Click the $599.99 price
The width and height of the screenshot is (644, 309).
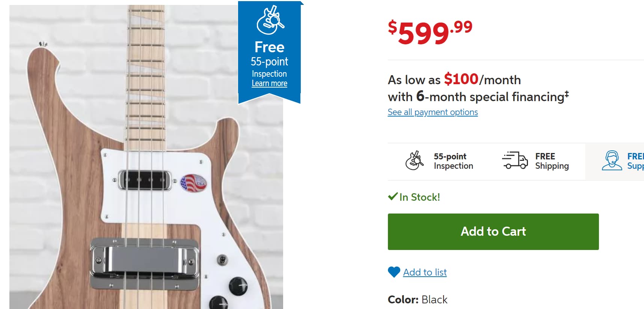[430, 32]
